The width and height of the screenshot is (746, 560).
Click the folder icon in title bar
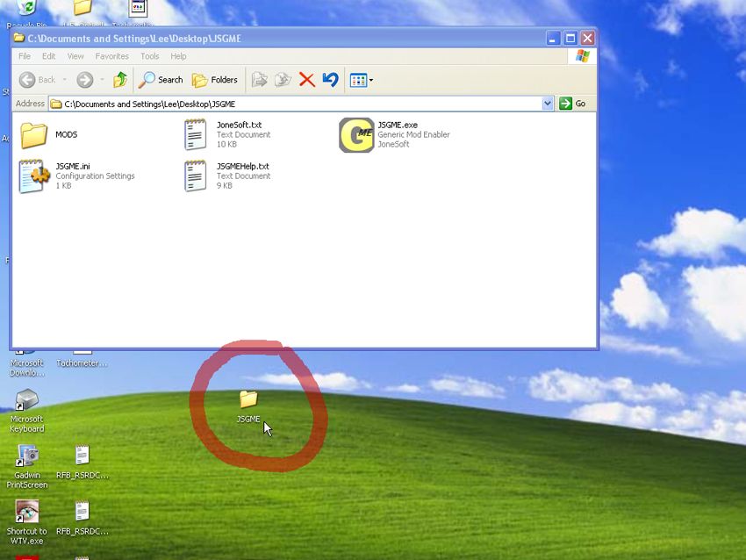pyautogui.click(x=19, y=38)
